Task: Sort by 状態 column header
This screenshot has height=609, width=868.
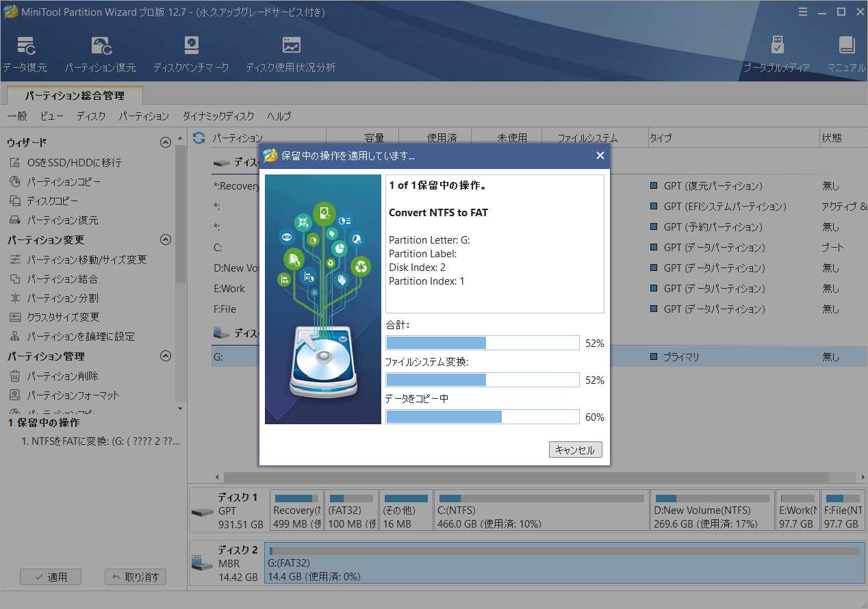Action: click(843, 138)
